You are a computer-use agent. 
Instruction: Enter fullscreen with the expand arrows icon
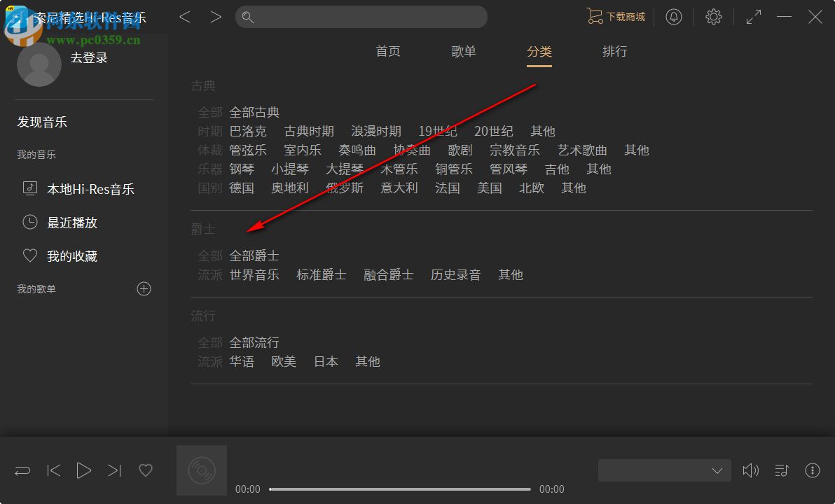(753, 16)
